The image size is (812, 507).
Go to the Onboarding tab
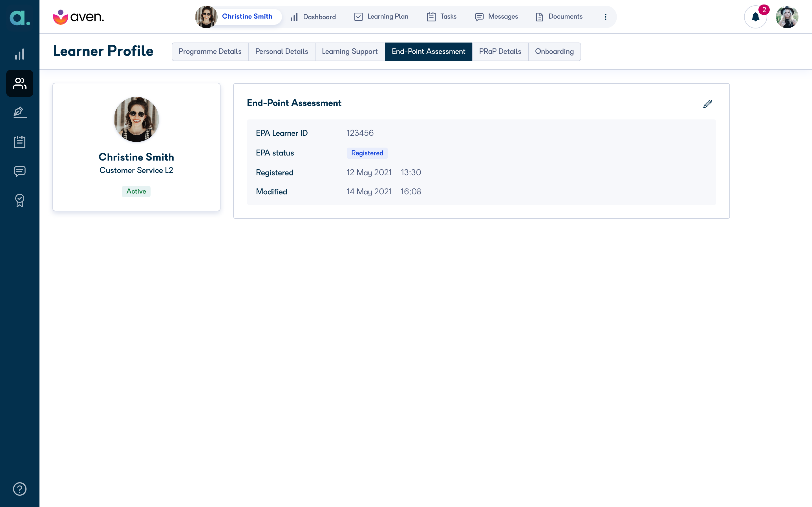554,52
